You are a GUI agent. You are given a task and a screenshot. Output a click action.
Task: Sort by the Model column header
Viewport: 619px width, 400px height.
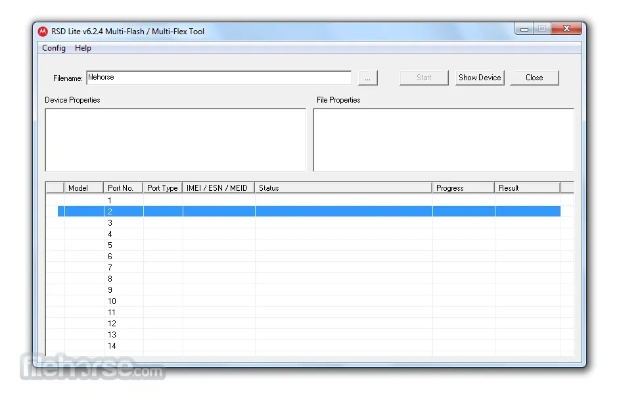83,188
